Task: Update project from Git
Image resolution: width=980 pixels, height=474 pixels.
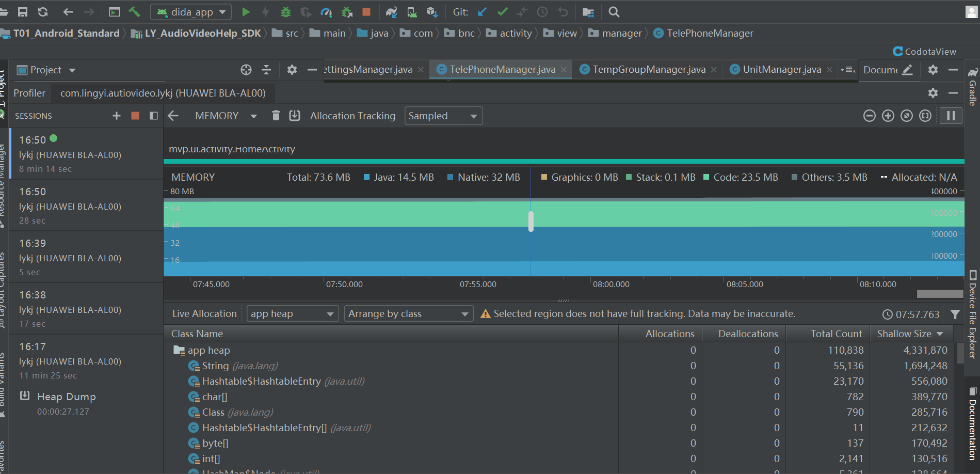Action: coord(482,12)
